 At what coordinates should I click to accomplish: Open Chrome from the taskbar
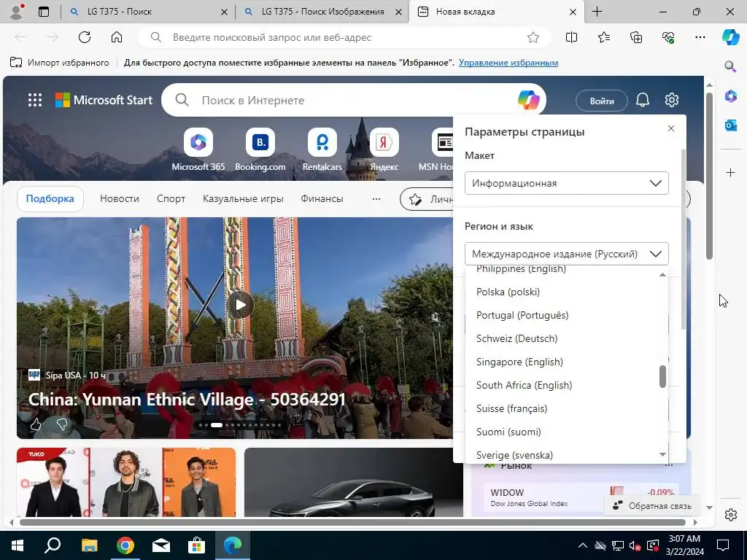[125, 545]
